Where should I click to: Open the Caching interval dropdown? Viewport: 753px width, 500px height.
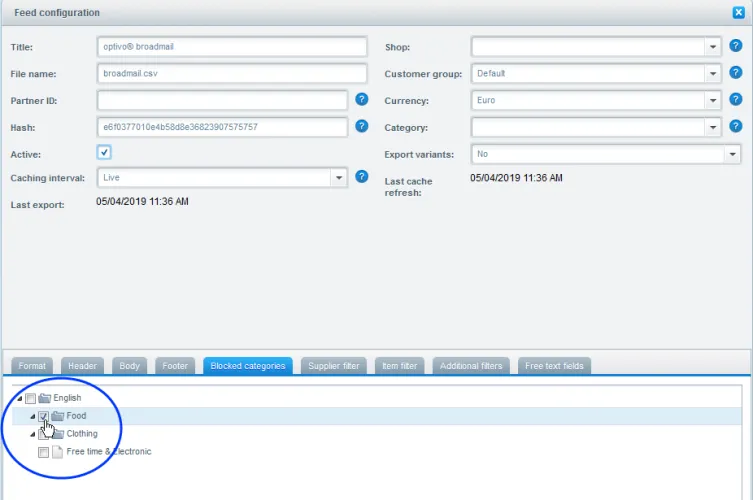[339, 178]
